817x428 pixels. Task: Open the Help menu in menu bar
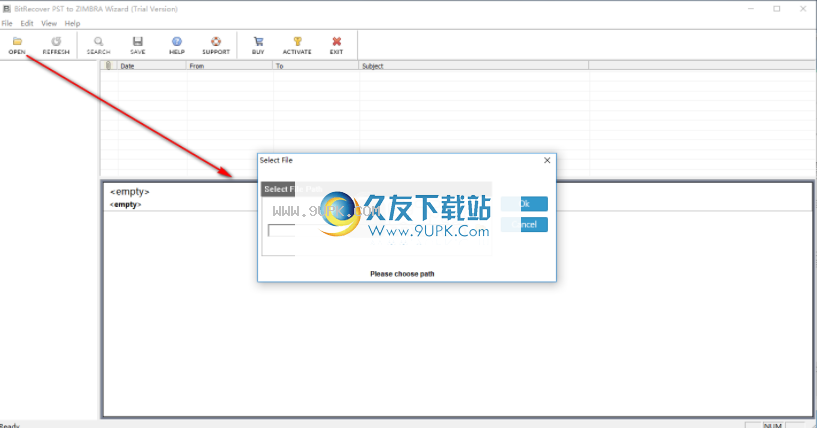click(x=72, y=23)
